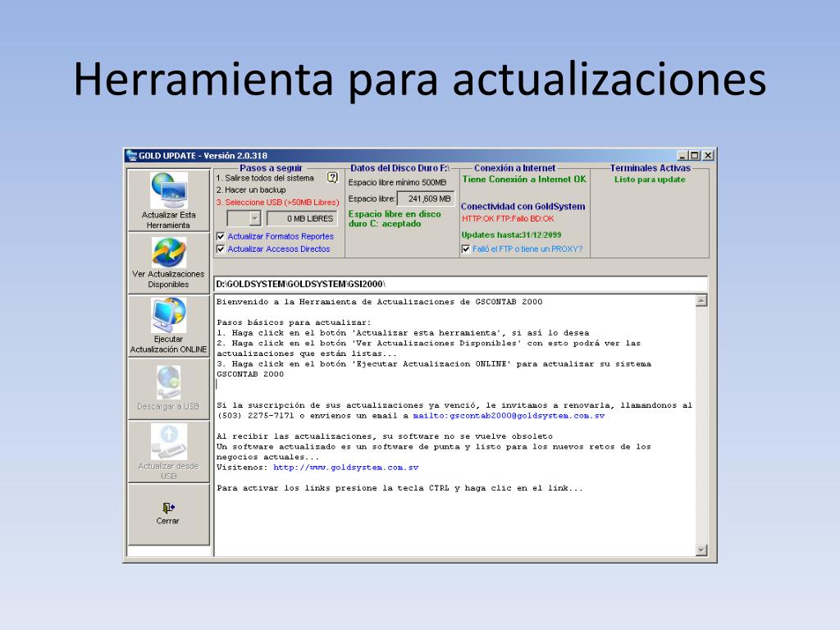
Task: Minimize the GOLD UPDATE window
Action: [x=682, y=156]
